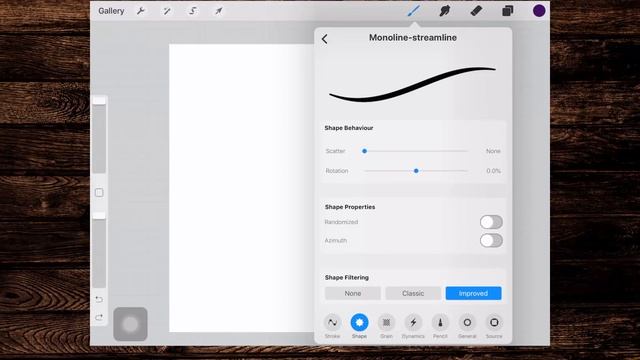Click the Monoline-streamline brush title
This screenshot has width=640, height=360.
413,38
